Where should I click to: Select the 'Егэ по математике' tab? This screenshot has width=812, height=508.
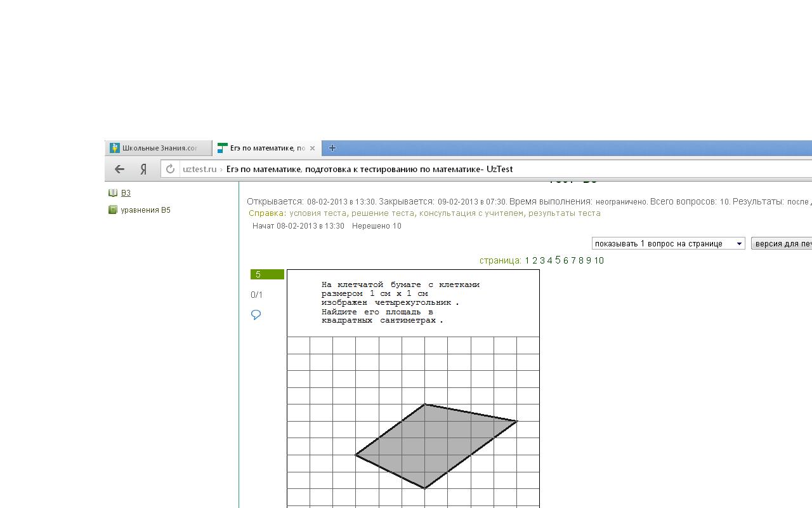(x=267, y=148)
